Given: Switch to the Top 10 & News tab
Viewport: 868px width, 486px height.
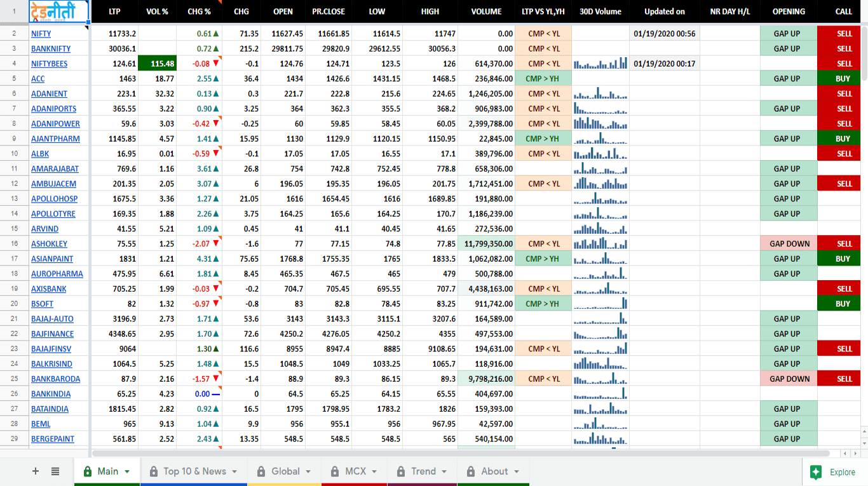Looking at the screenshot, I should click(x=194, y=471).
